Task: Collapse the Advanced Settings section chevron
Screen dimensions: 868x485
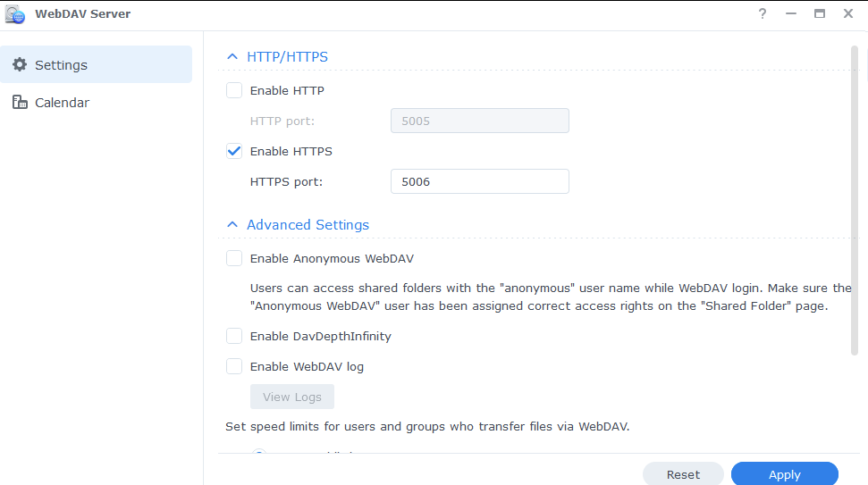Action: [232, 225]
